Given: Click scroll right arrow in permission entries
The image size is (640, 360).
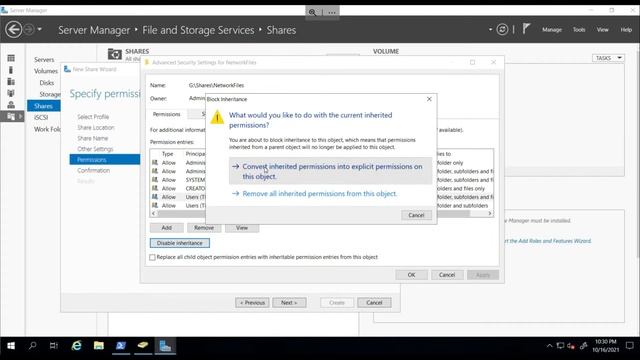Looking at the screenshot, I should coord(490,213).
